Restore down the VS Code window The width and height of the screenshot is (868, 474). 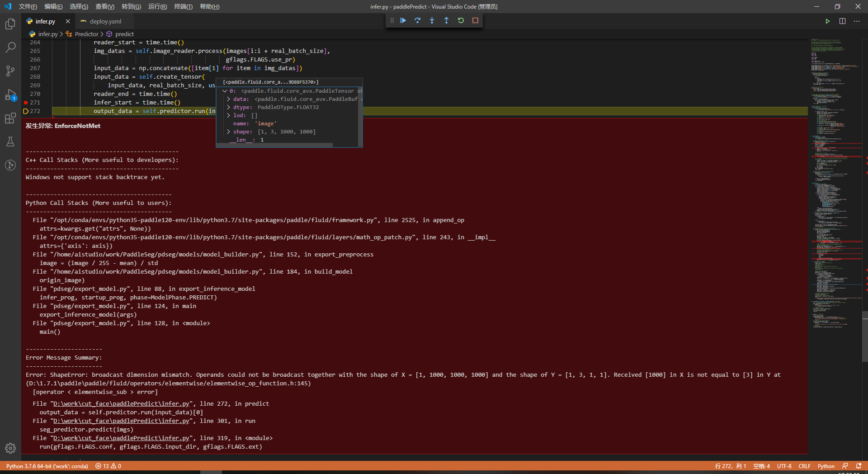837,6
